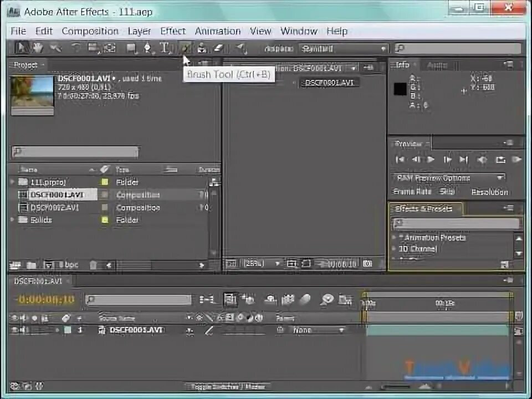Click the Effects & Presets search field
Image resolution: width=532 pixels, height=399 pixels.
456,223
